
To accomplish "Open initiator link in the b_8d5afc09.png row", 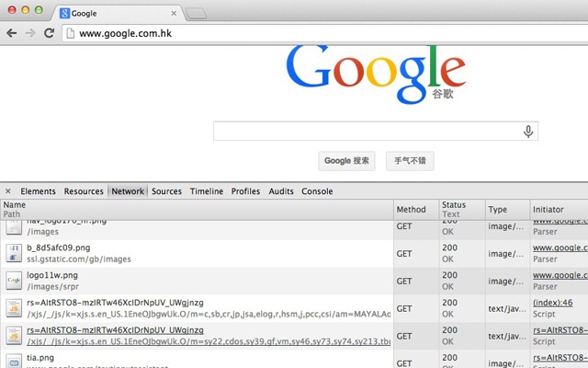I will pyautogui.click(x=560, y=247).
